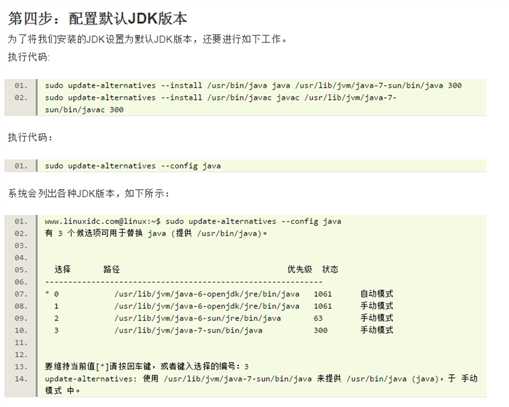509x407 pixels.
Task: Click the 优先级 column header
Action: (300, 269)
